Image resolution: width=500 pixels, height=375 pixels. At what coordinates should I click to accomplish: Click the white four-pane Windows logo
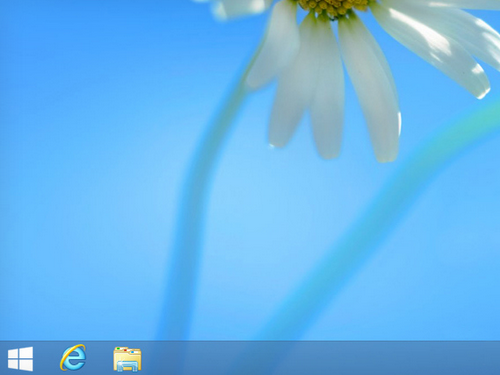(20, 359)
